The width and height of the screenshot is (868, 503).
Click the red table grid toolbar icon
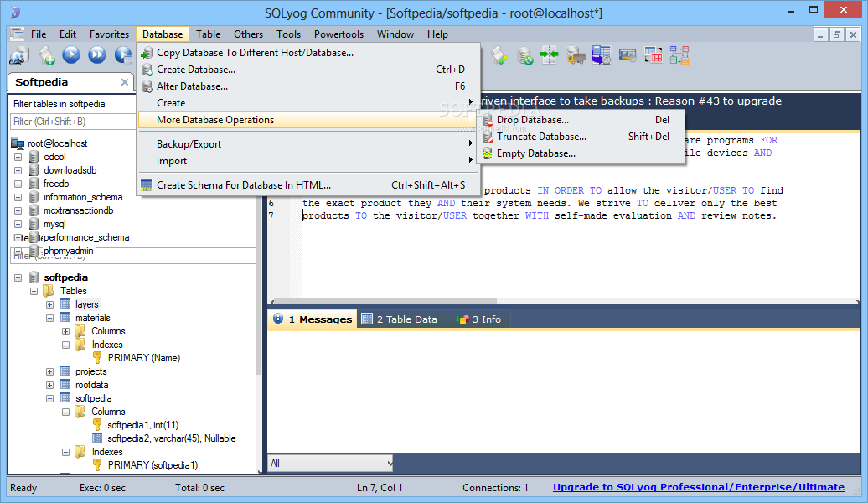point(654,55)
